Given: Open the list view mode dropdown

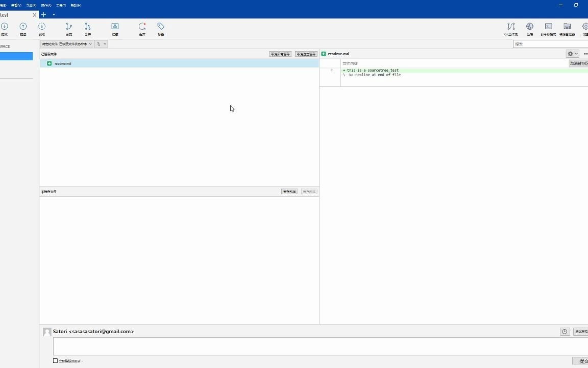Looking at the screenshot, I should pos(101,44).
